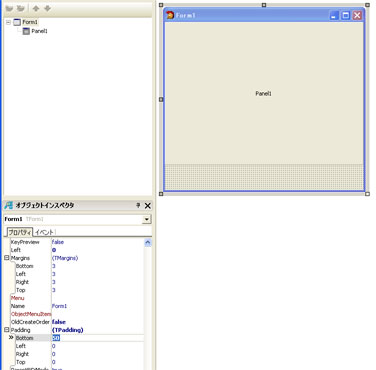Collapse the Form1 node in the structure tree
This screenshot has width=376, height=370.
click(x=8, y=22)
